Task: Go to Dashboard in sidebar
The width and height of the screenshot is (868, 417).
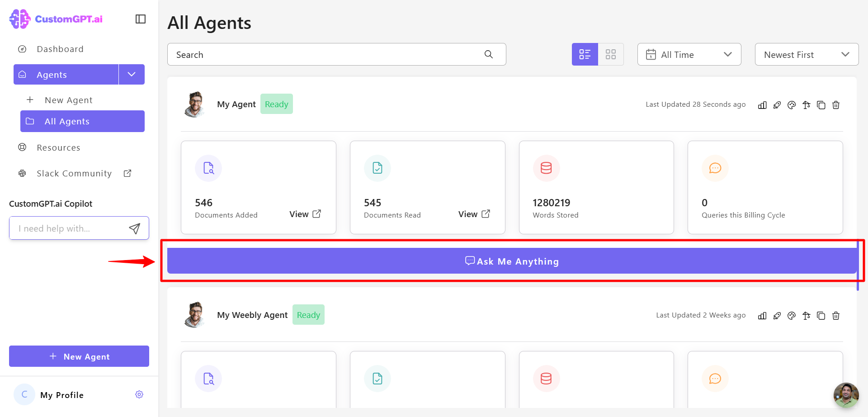Action: point(60,49)
